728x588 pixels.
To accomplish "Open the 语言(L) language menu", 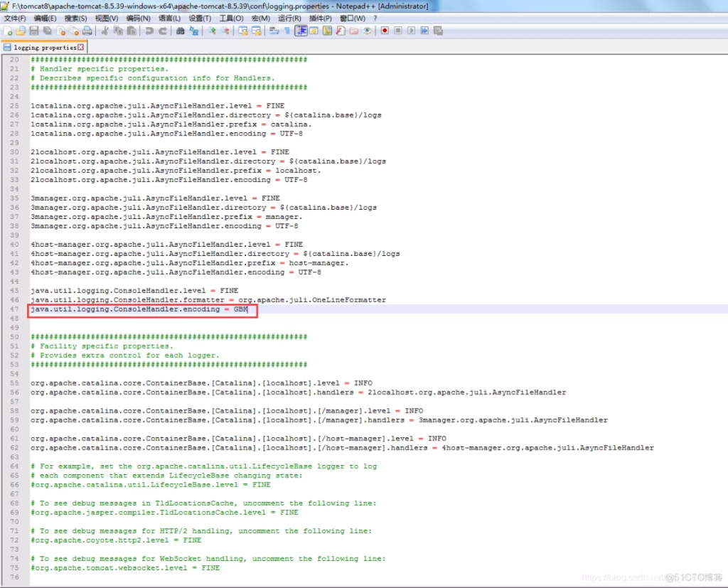I will click(169, 18).
